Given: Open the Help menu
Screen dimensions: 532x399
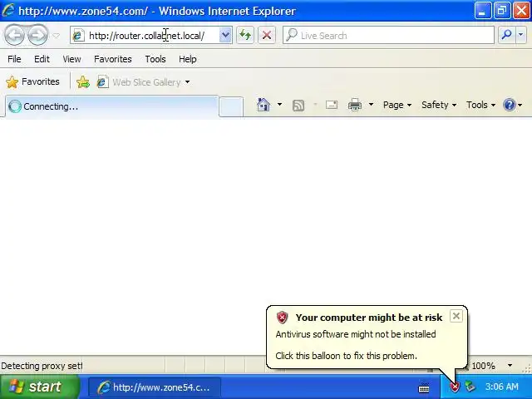Looking at the screenshot, I should (187, 59).
